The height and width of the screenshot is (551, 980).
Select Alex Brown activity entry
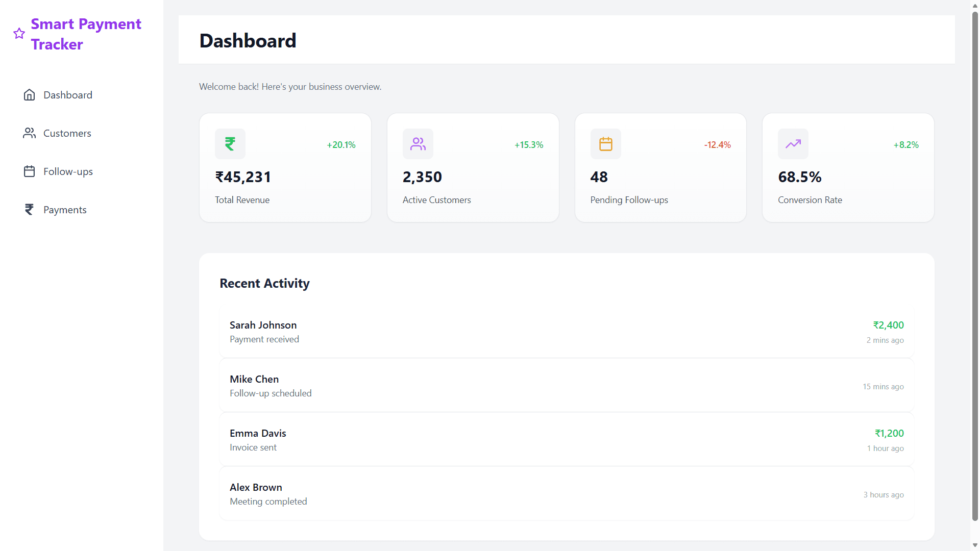[567, 494]
